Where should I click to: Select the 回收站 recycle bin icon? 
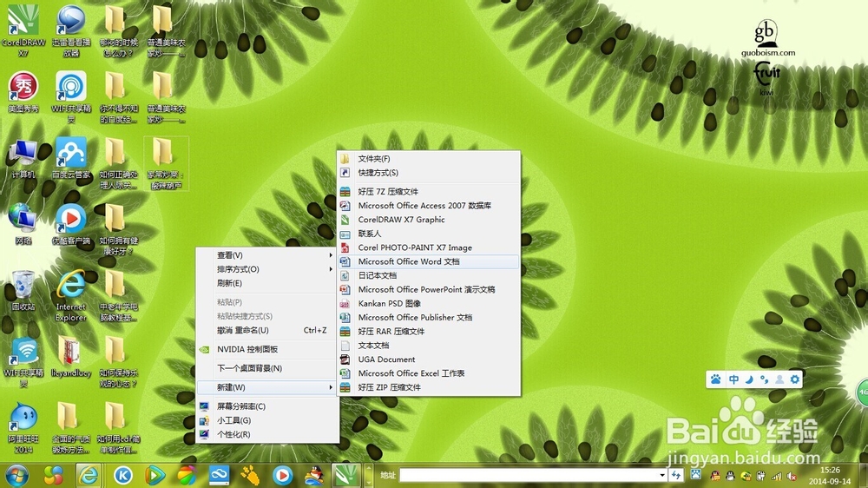point(23,291)
